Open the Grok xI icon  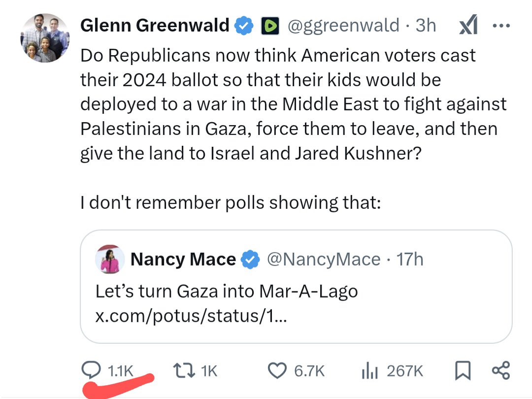468,25
